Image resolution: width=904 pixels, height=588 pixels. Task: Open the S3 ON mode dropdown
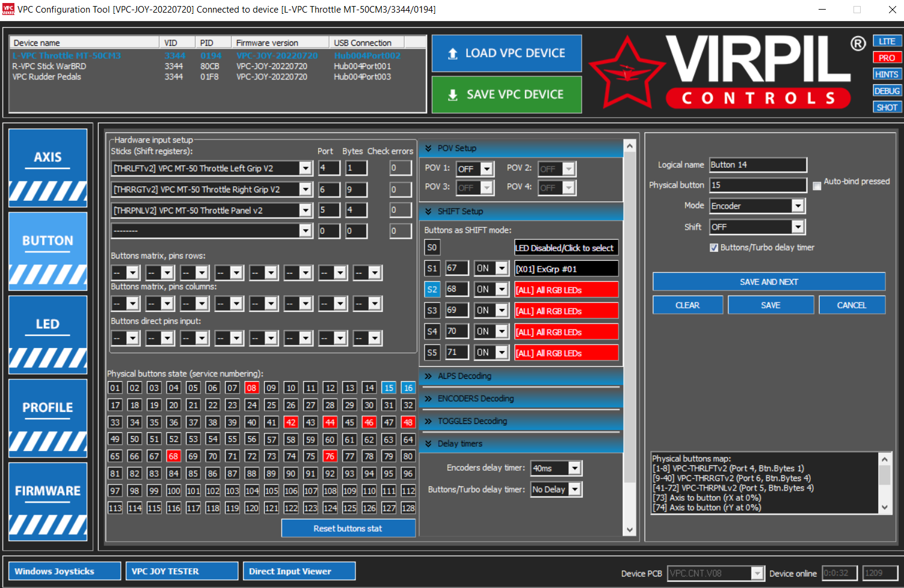[x=502, y=311]
